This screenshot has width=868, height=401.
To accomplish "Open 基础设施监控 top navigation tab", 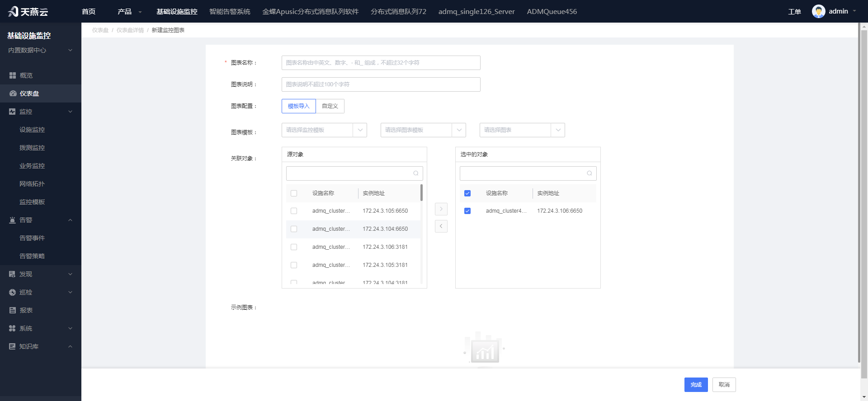I will 177,11.
